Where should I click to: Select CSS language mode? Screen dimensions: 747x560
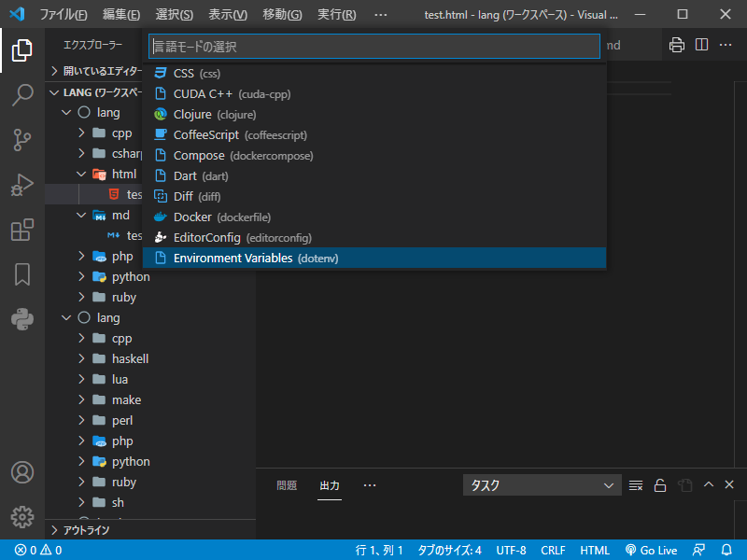374,74
